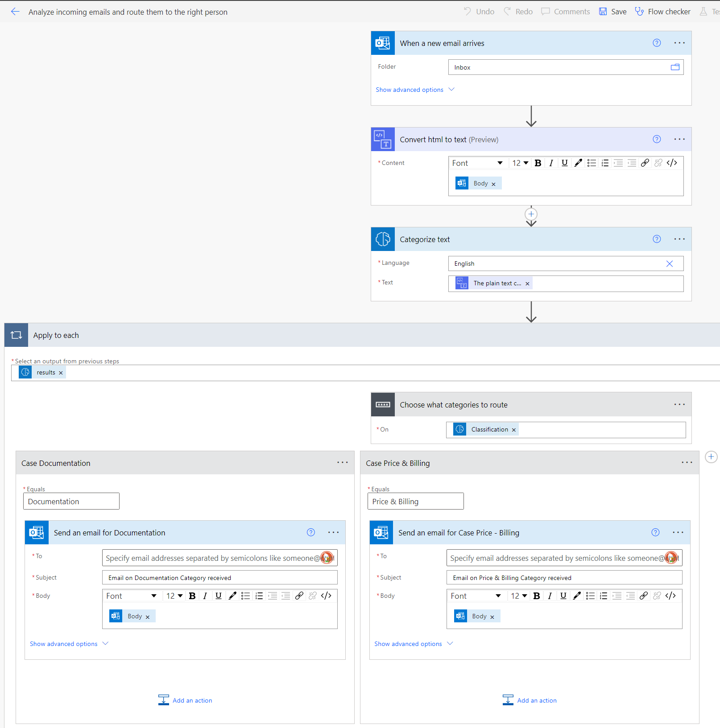Click the Save button
The width and height of the screenshot is (720, 728).
[612, 11]
